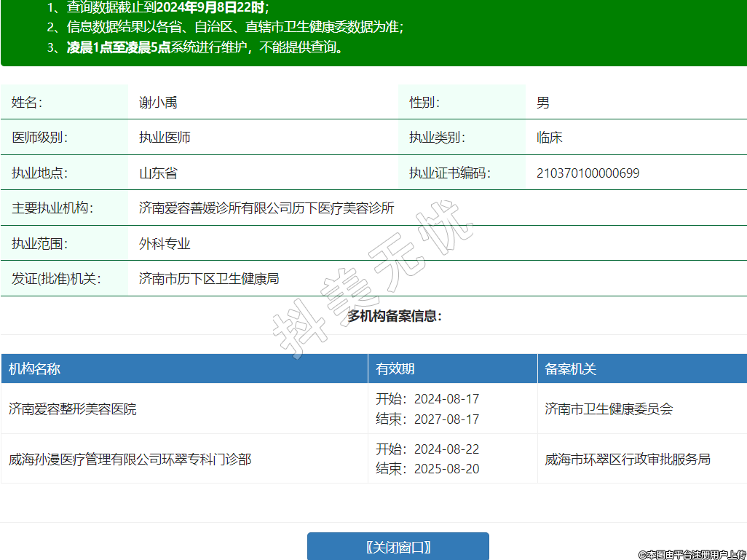Click 济南市卫生健康委员会 in the 备案机关 column
The height and width of the screenshot is (560, 747).
coord(609,409)
